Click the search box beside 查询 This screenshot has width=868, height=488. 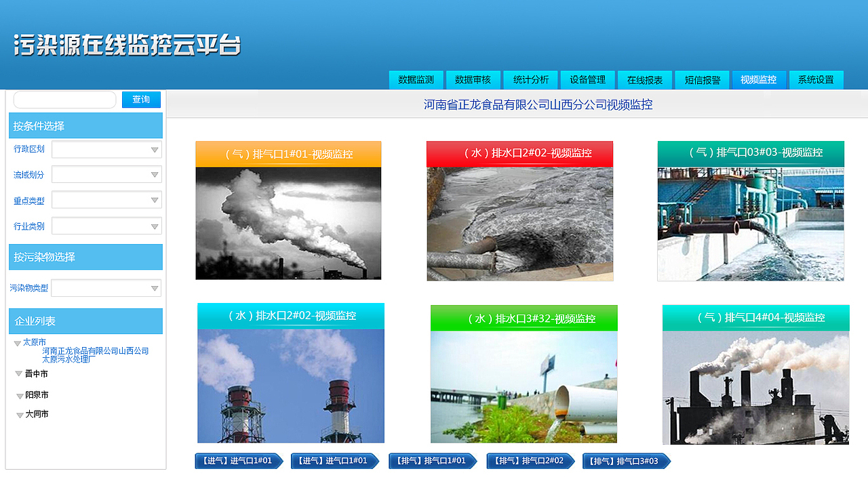65,100
